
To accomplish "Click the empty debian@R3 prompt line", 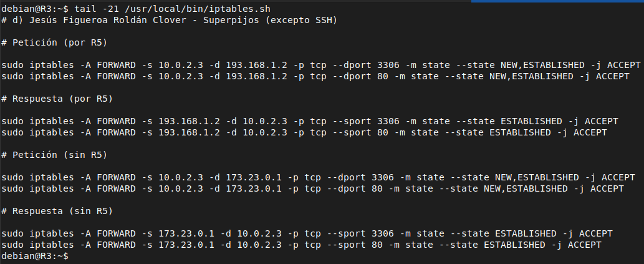I will tap(35, 256).
